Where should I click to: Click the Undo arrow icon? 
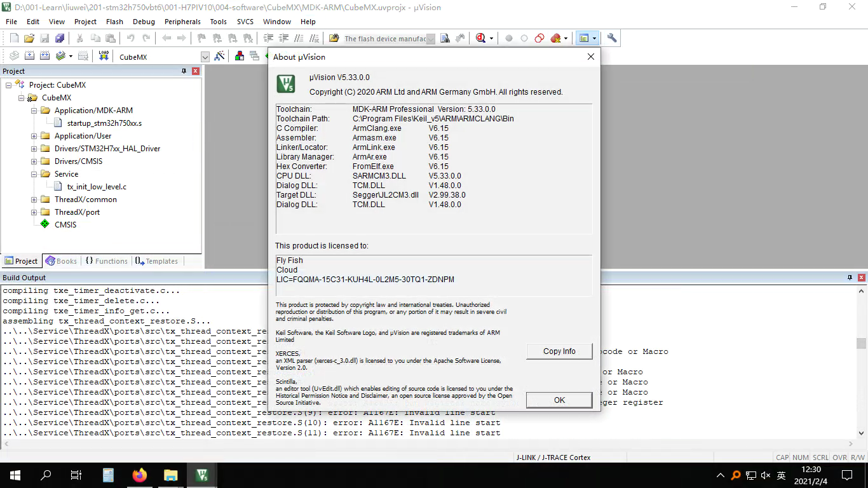point(131,38)
